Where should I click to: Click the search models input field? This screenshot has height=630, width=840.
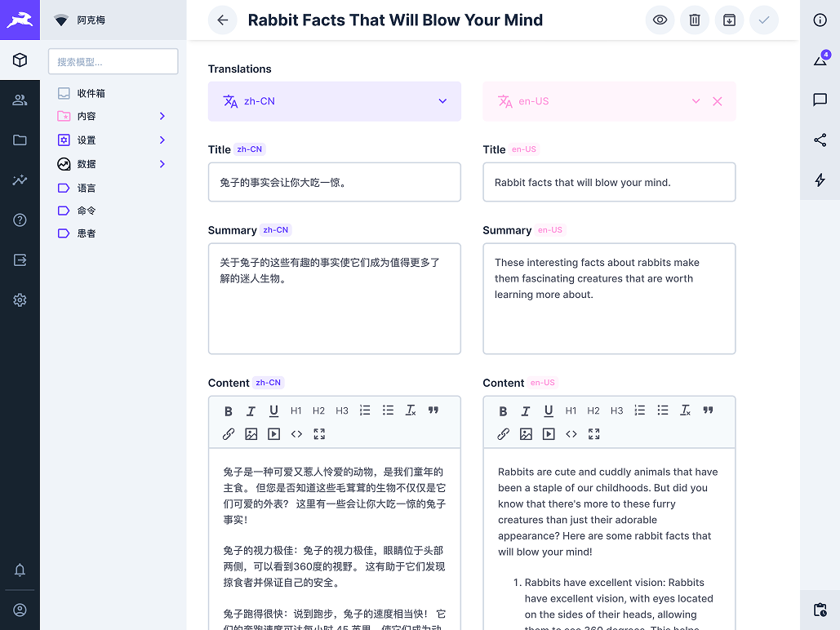(x=113, y=61)
